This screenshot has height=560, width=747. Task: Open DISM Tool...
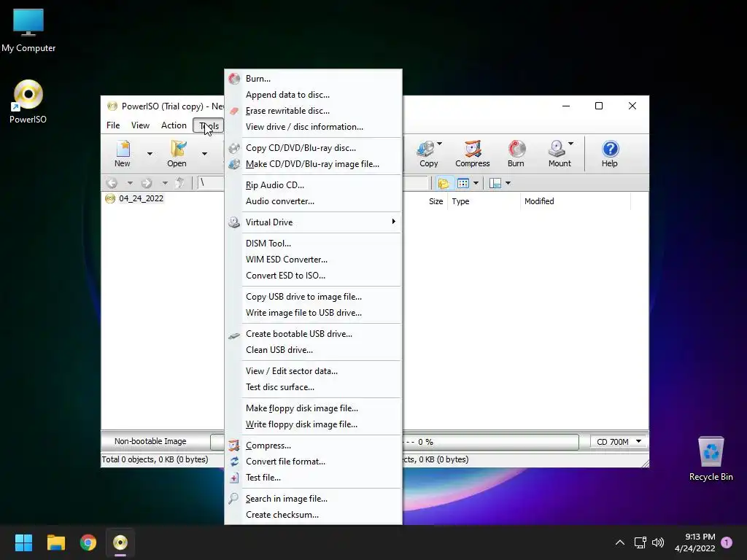313,244
